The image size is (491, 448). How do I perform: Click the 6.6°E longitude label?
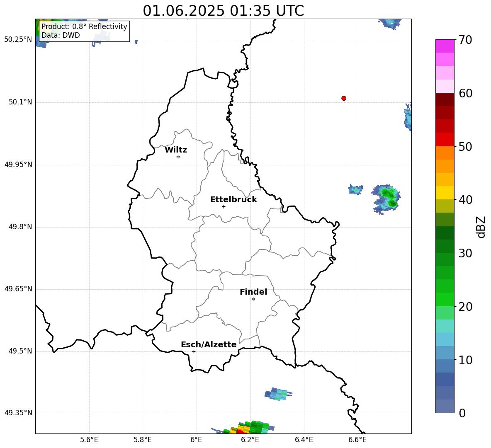click(x=357, y=440)
